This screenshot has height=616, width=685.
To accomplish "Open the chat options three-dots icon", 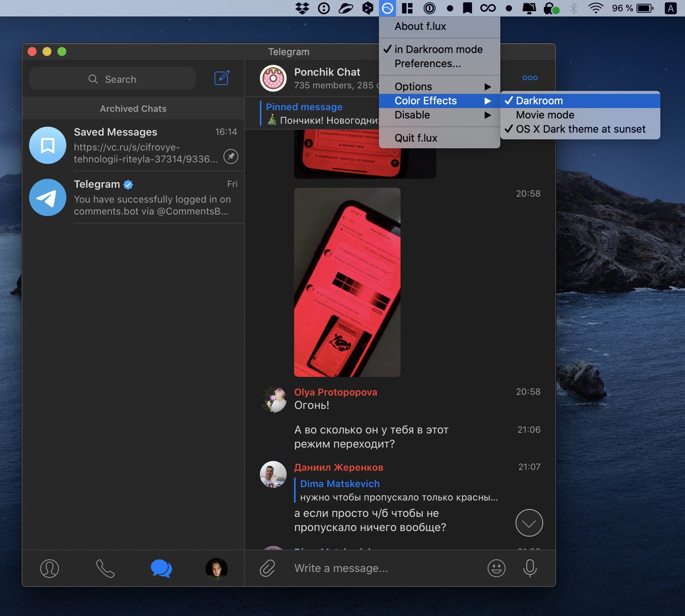I will pos(530,78).
